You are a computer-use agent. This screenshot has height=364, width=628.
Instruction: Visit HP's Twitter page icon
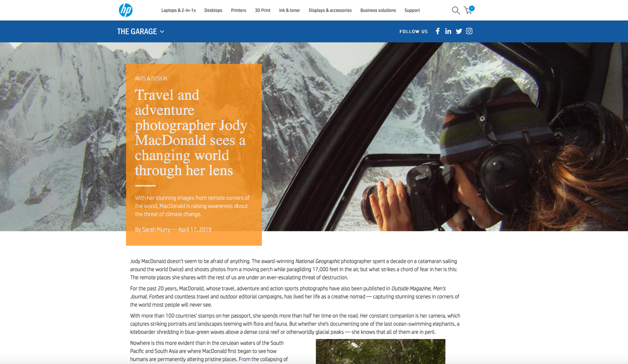click(459, 31)
